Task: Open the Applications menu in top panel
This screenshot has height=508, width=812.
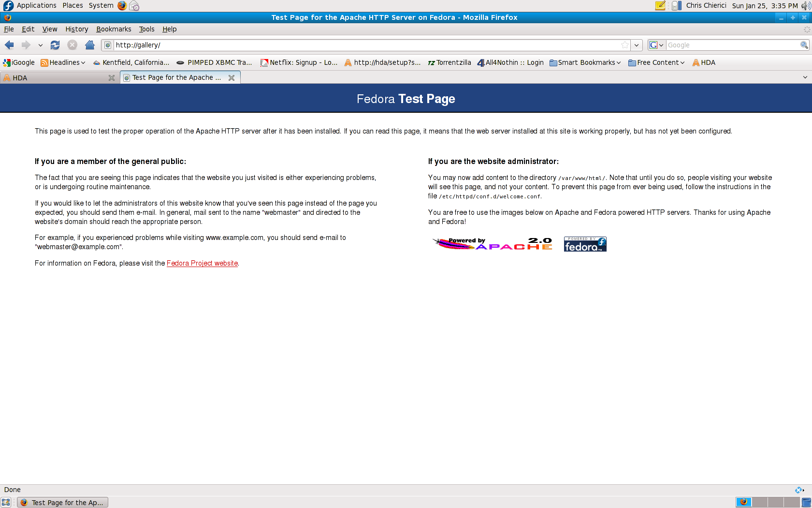Action: click(37, 5)
